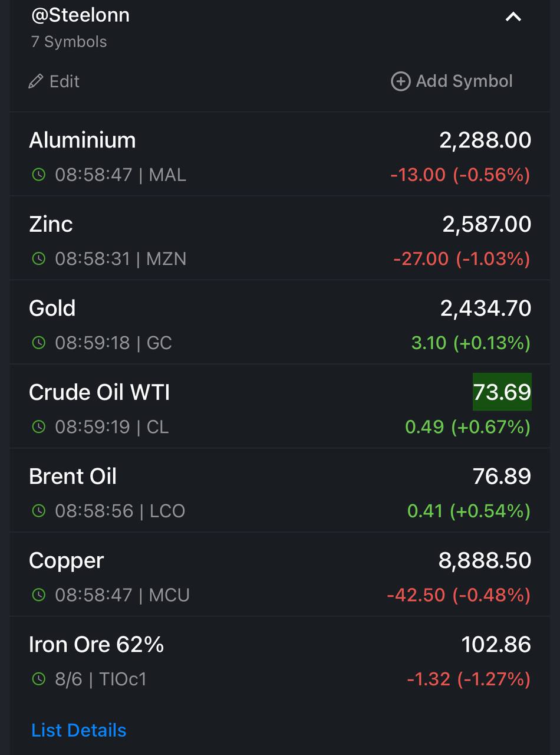Open the Aluminium symbol row

pos(280,155)
